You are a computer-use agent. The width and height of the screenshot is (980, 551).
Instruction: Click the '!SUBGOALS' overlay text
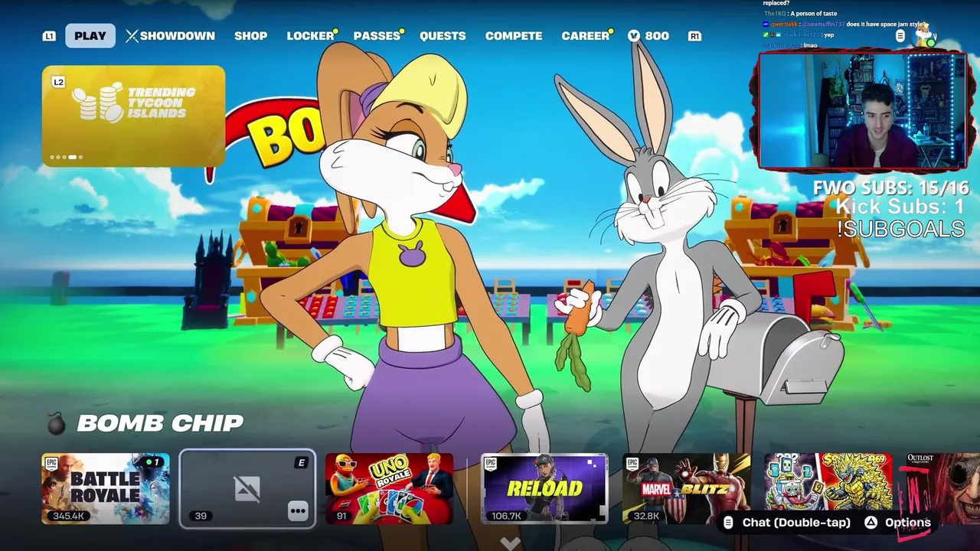[x=900, y=229]
